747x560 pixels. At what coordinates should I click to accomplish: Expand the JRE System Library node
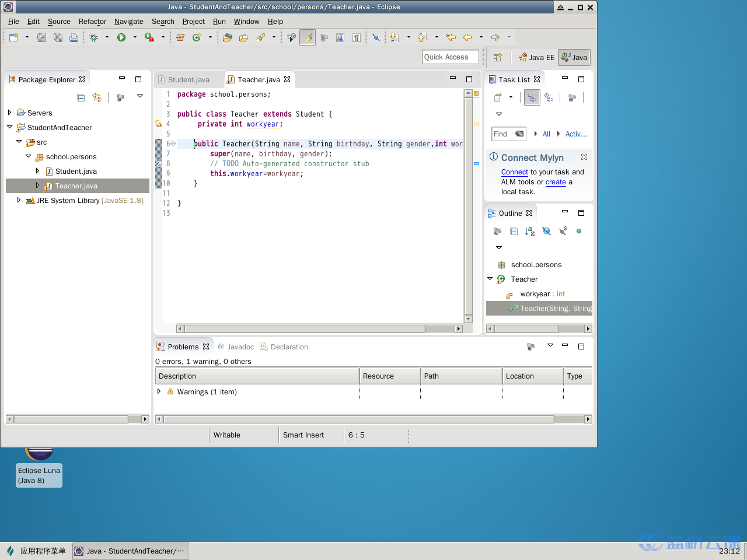click(x=19, y=200)
